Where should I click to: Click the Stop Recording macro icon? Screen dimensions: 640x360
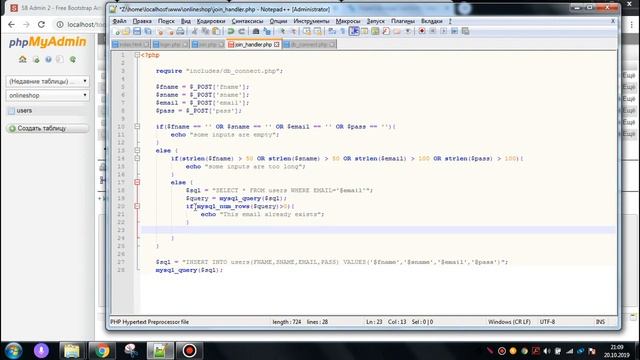point(433,31)
